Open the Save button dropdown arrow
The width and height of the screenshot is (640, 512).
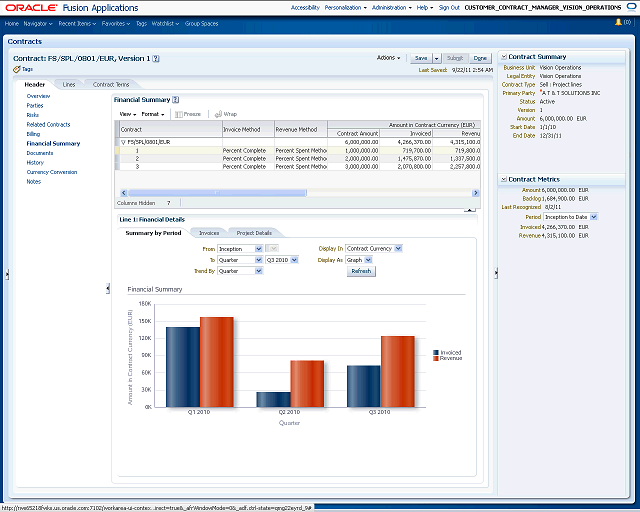(436, 58)
